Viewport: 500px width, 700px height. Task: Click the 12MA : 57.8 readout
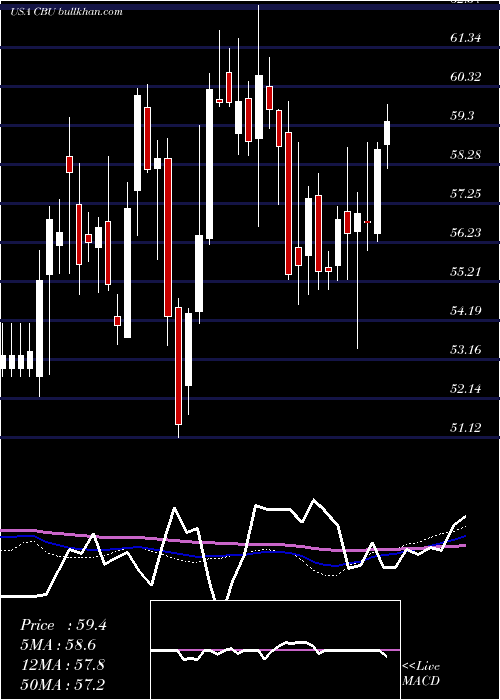point(63,664)
